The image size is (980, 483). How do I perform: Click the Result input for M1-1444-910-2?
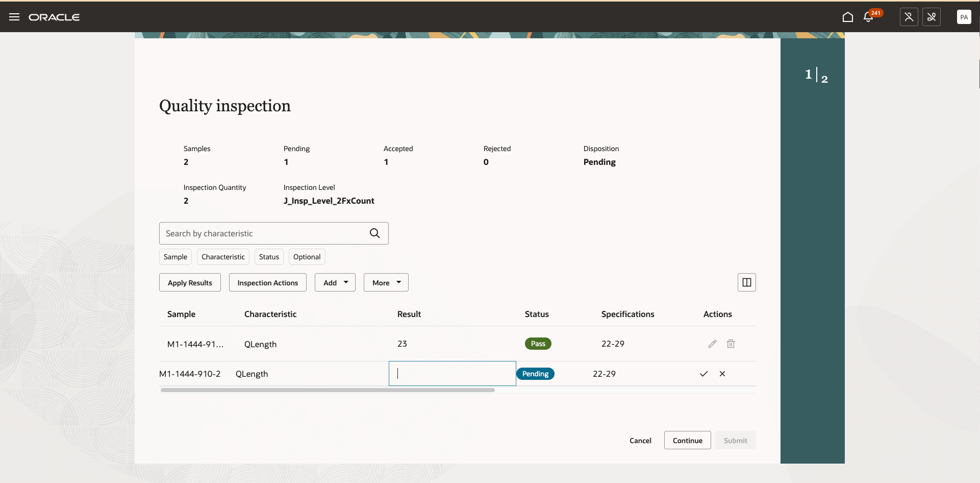pos(453,374)
